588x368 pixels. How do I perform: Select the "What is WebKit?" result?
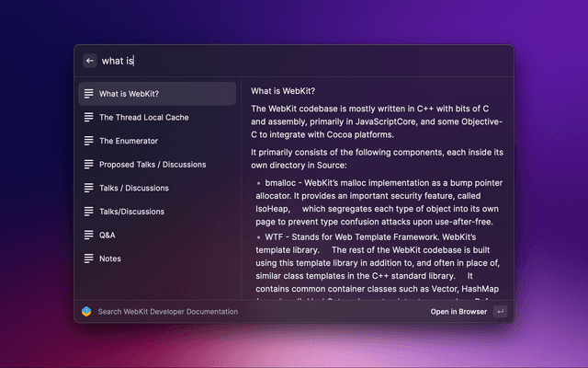click(x=156, y=94)
